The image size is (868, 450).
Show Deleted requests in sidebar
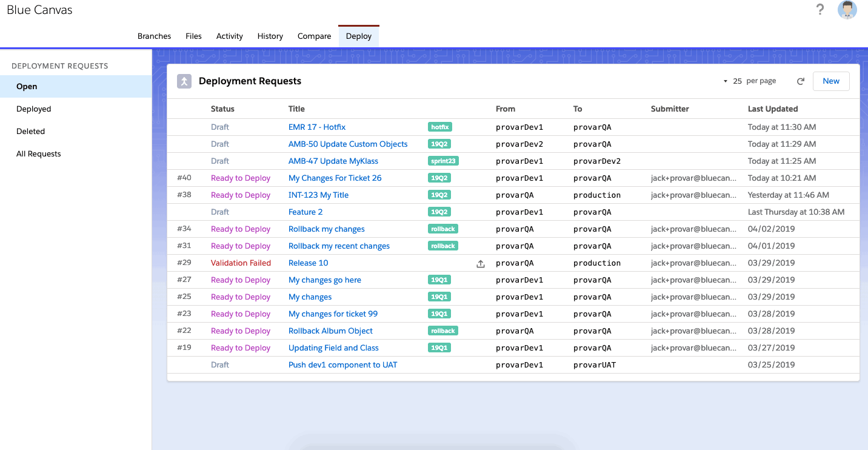76,132
